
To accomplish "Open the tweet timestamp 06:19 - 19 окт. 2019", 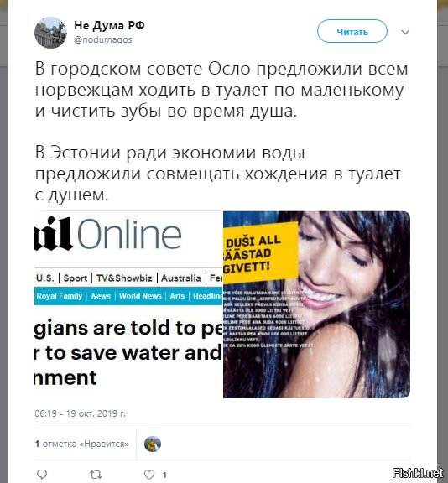I will 80,413.
